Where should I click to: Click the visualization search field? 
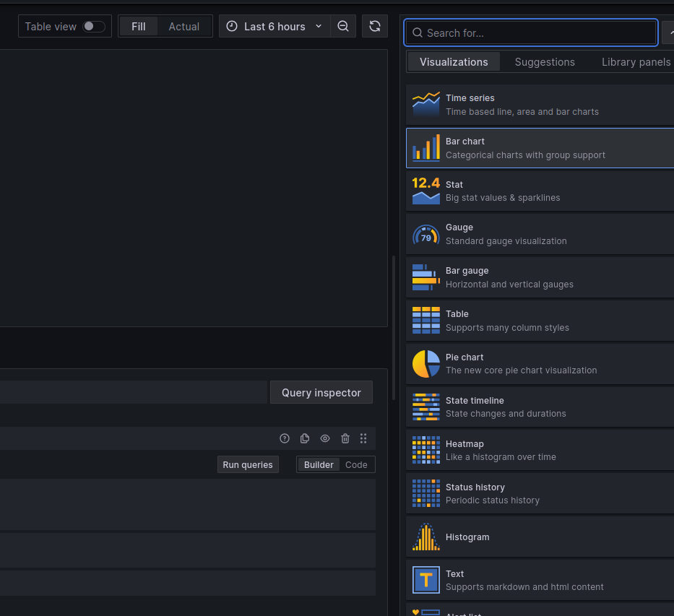[x=530, y=32]
